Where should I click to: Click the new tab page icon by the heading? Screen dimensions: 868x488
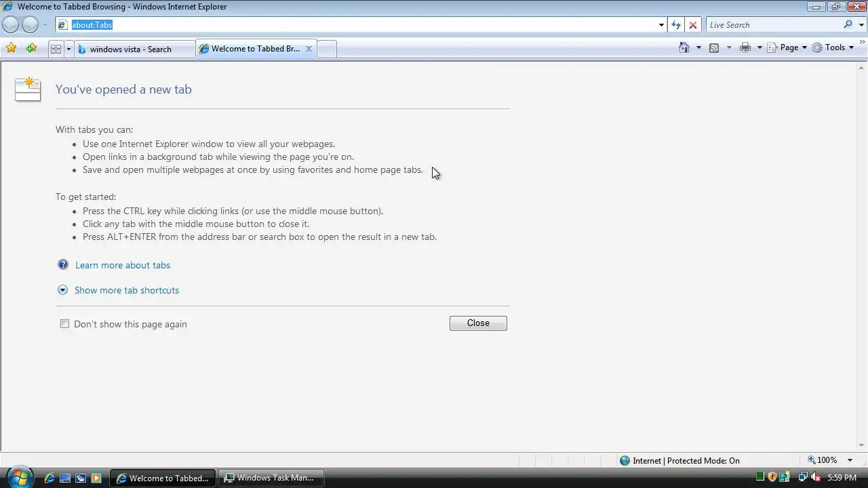click(x=28, y=89)
